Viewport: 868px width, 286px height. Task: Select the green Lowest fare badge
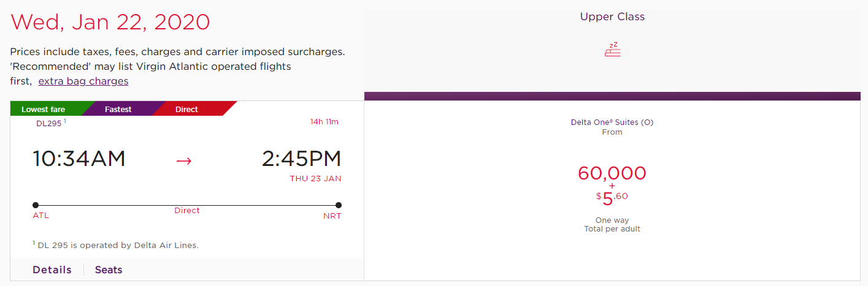click(x=43, y=110)
